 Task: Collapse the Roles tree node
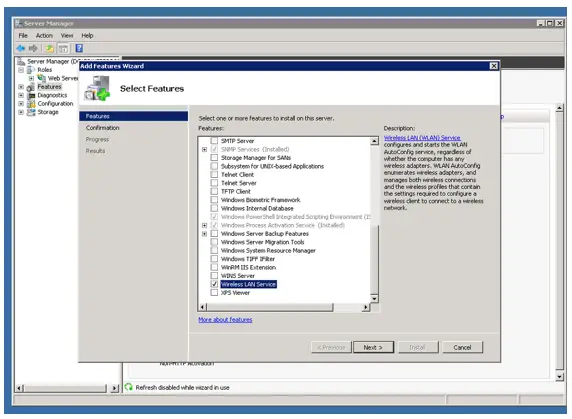[x=21, y=70]
